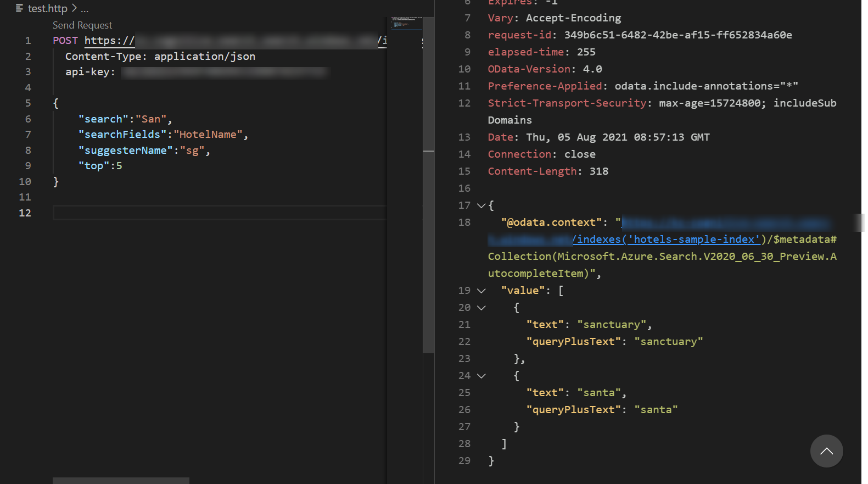Click the Strict-Transport-Security header name

click(567, 103)
